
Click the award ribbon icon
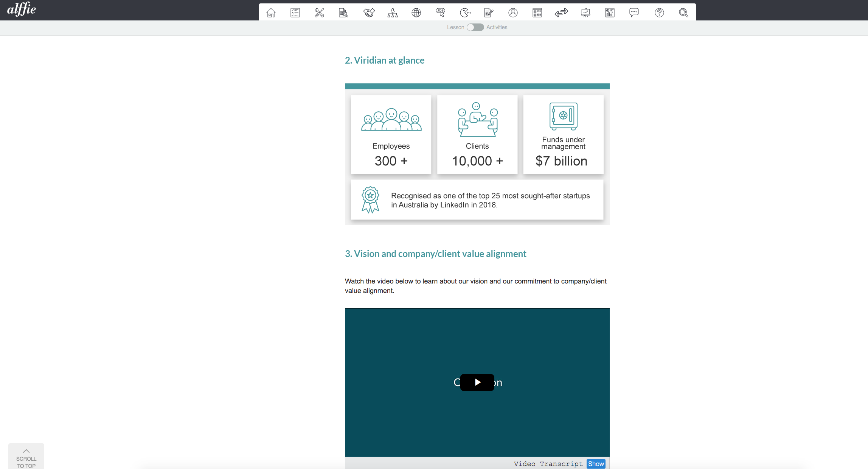[x=370, y=199]
